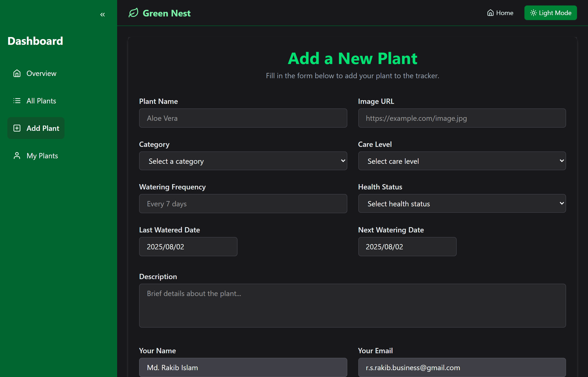Click the Add Plant plus icon
Viewport: 588px width, 377px height.
coord(17,128)
